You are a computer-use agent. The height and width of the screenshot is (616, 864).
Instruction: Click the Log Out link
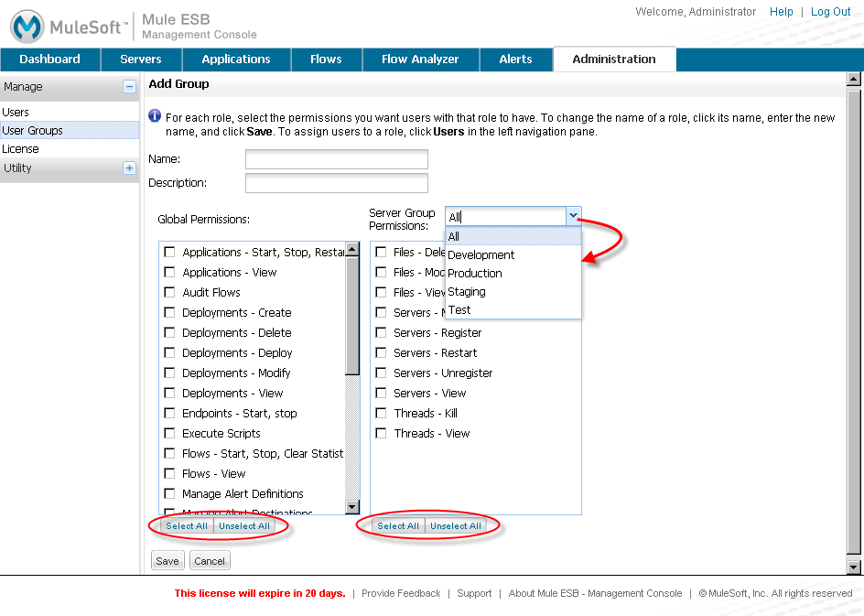click(x=830, y=12)
